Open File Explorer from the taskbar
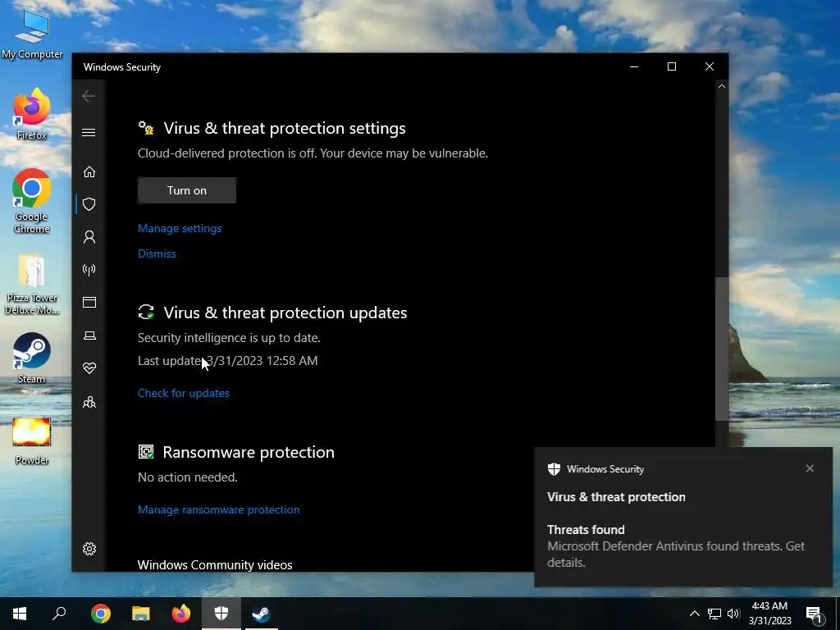 141,614
